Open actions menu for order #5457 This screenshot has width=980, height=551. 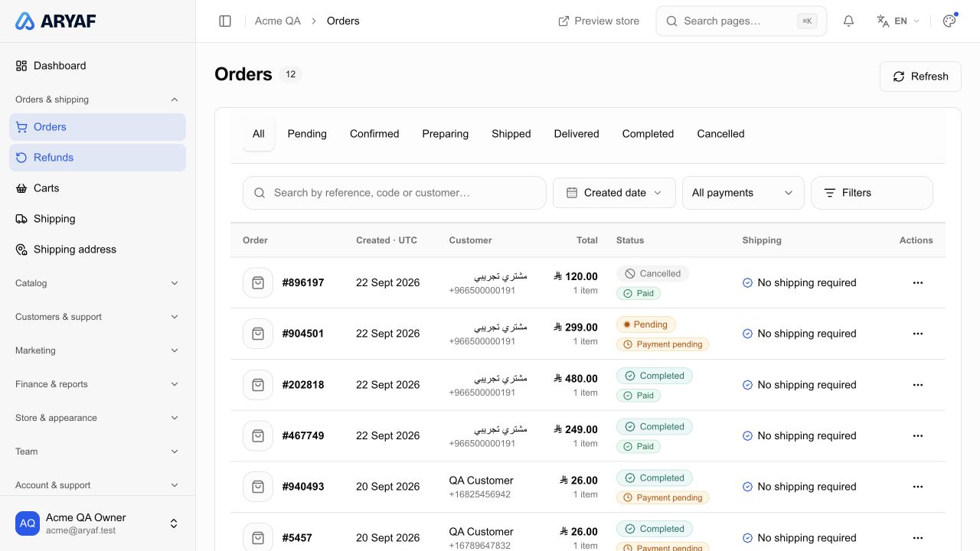[x=918, y=538]
